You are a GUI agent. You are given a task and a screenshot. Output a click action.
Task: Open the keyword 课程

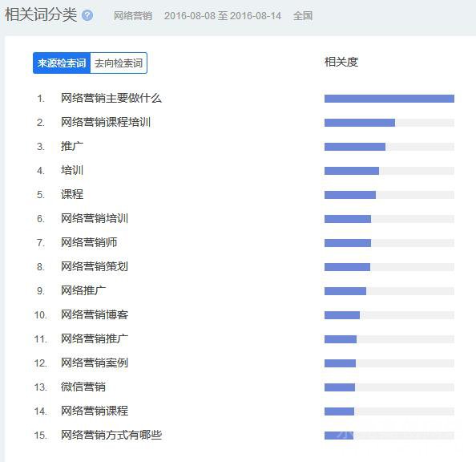pyautogui.click(x=72, y=194)
